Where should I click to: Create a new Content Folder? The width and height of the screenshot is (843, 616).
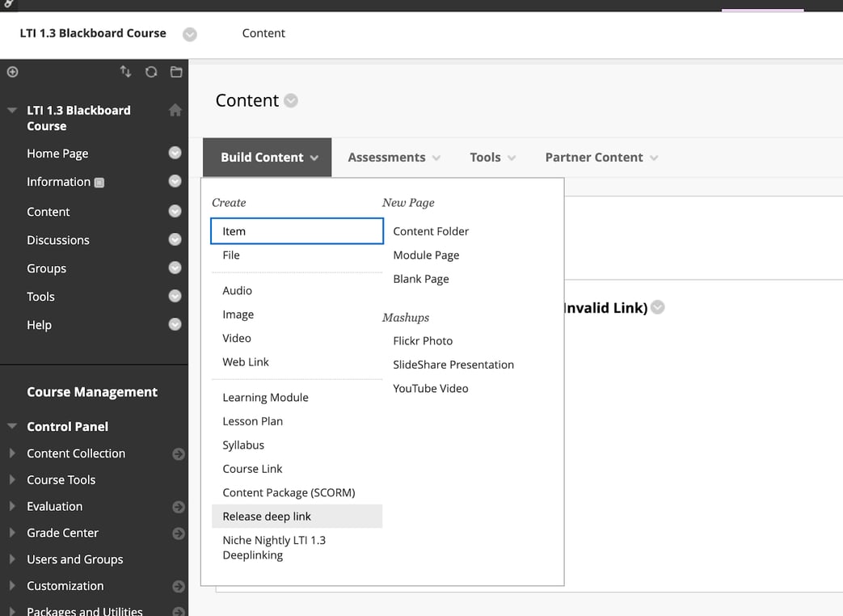[431, 231]
